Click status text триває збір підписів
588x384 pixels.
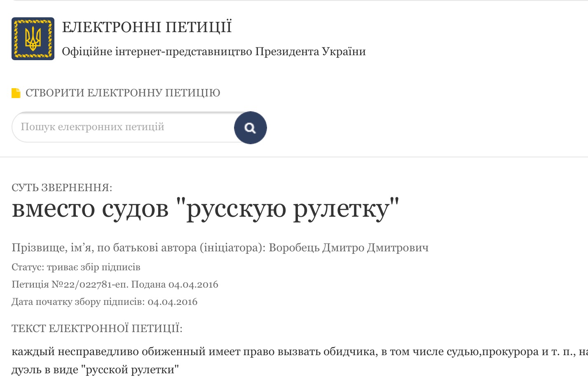(94, 267)
